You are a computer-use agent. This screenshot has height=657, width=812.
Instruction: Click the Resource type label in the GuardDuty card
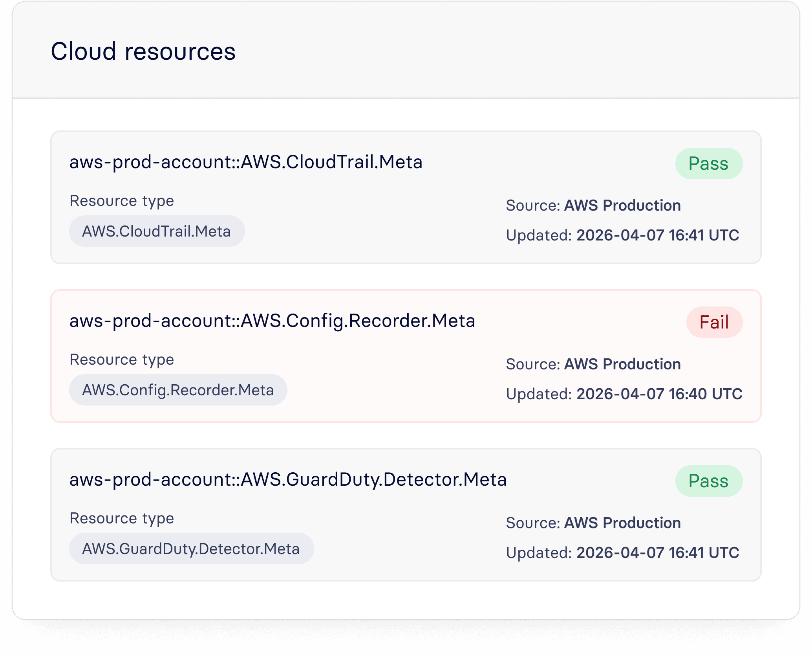point(122,518)
